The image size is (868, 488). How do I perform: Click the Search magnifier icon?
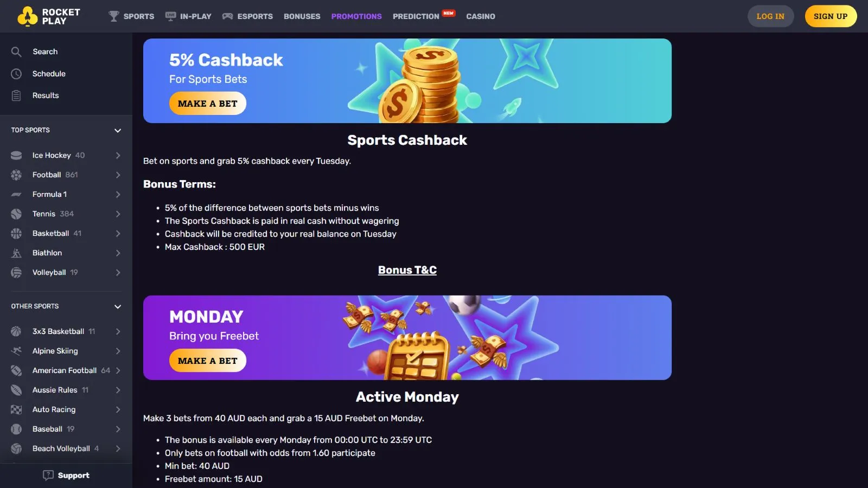[x=16, y=52]
